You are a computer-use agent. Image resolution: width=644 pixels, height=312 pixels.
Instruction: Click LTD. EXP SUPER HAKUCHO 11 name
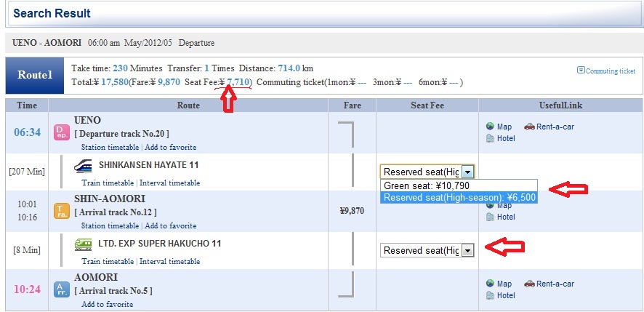[160, 244]
